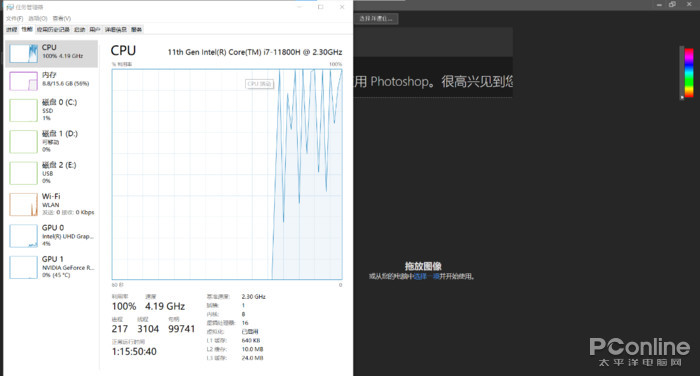The image size is (700, 376).
Task: Select Disk 1 (D:) in sidebar
Action: (x=51, y=141)
